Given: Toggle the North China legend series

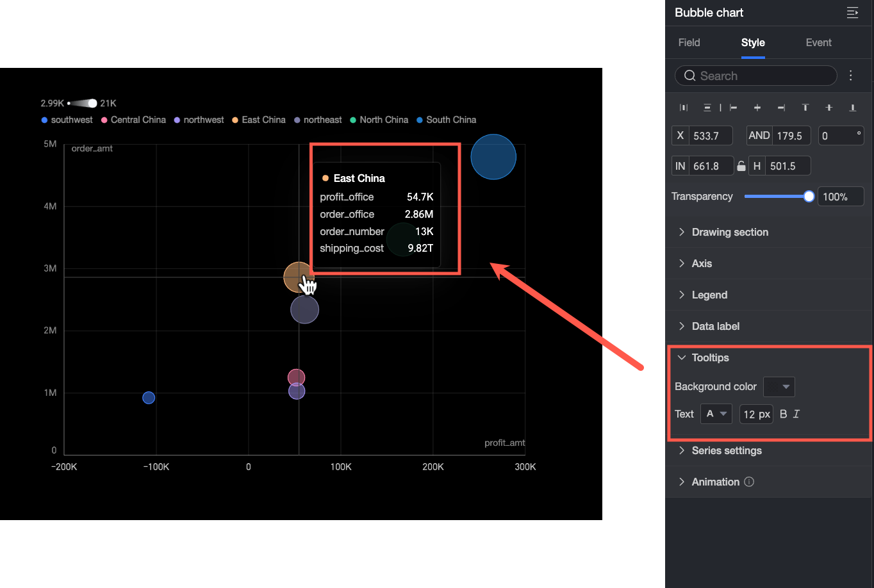Looking at the screenshot, I should [379, 120].
